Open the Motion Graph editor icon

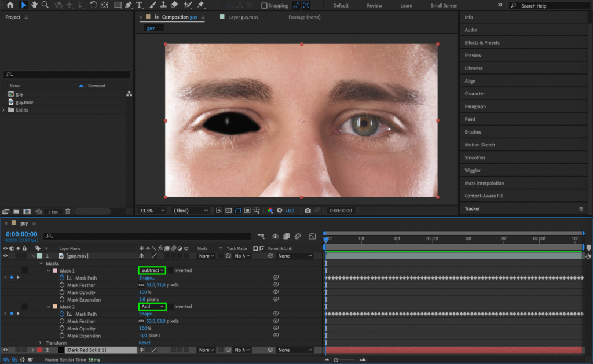(x=312, y=236)
